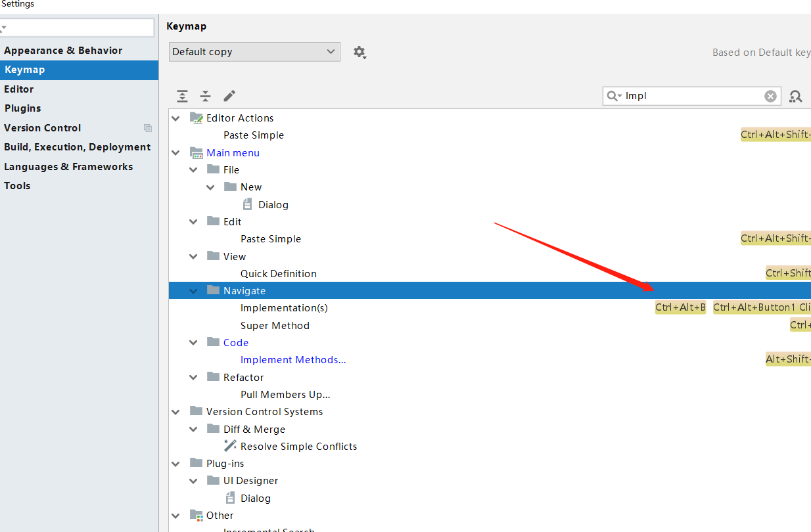Click the Navigate folder icon
The height and width of the screenshot is (532, 811).
tap(213, 290)
